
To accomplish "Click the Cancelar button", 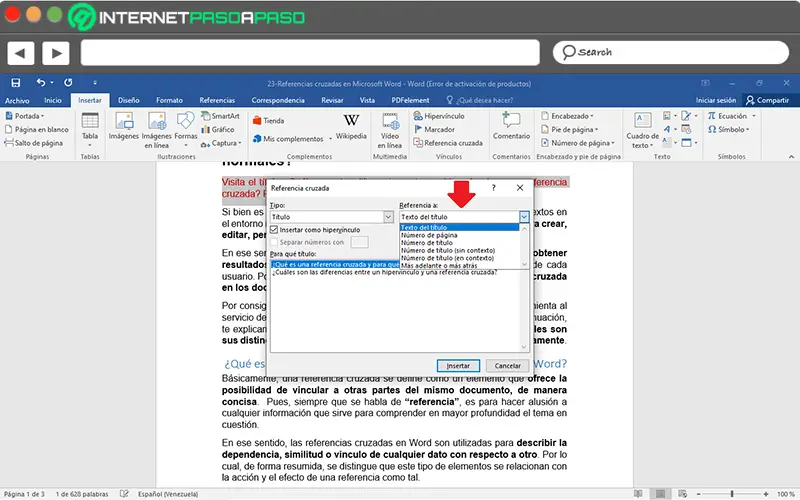I will [507, 366].
